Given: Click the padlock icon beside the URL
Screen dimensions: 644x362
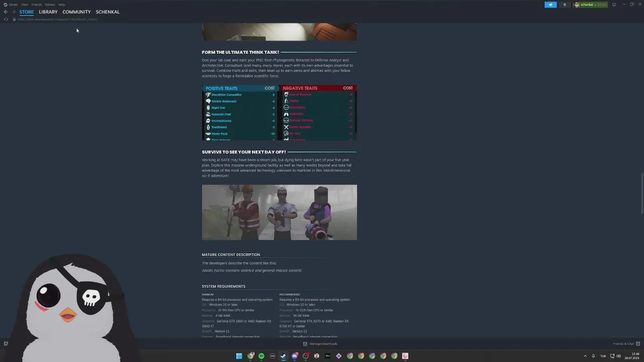Looking at the screenshot, I should 14,19.
